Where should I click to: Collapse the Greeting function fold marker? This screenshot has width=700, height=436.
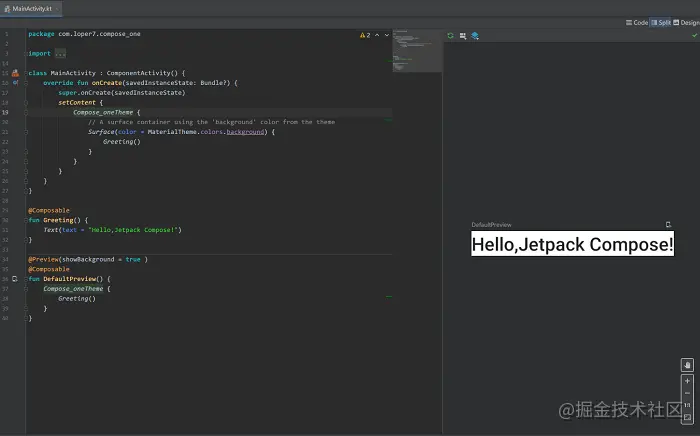[26, 220]
